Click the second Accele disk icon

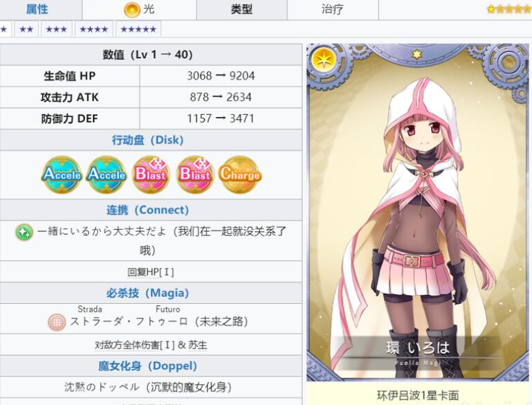[x=107, y=174]
